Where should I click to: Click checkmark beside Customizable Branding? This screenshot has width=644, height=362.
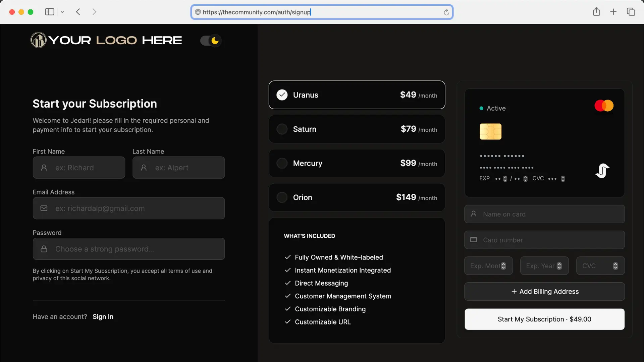pos(287,309)
